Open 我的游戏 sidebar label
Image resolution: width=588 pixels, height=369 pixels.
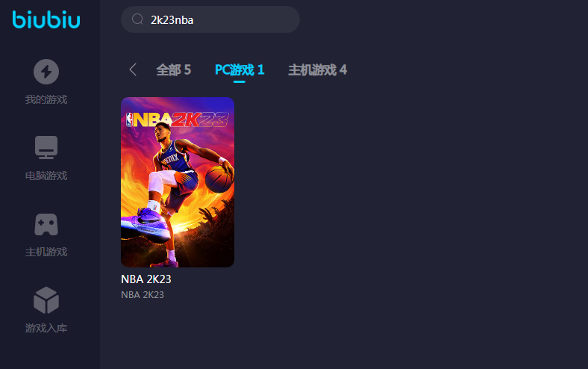click(x=46, y=99)
